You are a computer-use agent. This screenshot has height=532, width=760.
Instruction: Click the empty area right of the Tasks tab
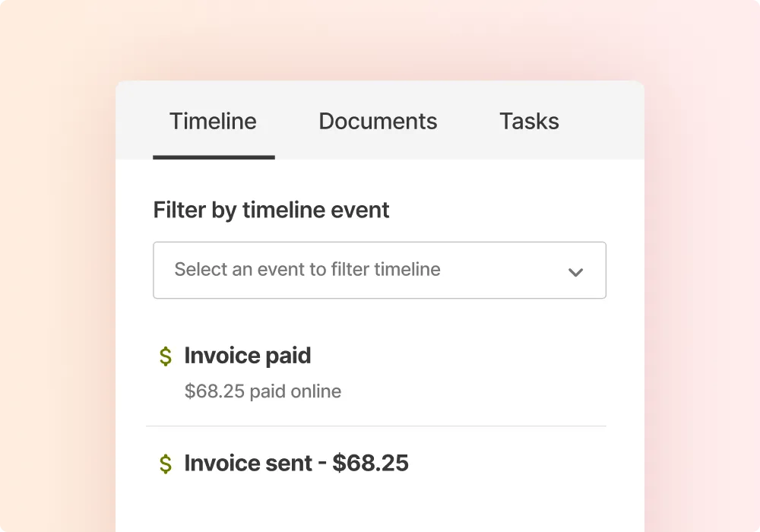[604, 122]
